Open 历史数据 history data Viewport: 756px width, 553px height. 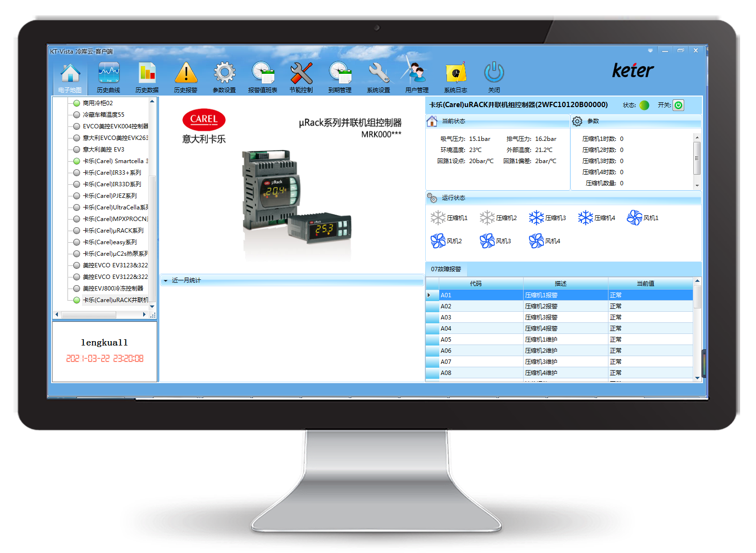pyautogui.click(x=147, y=77)
